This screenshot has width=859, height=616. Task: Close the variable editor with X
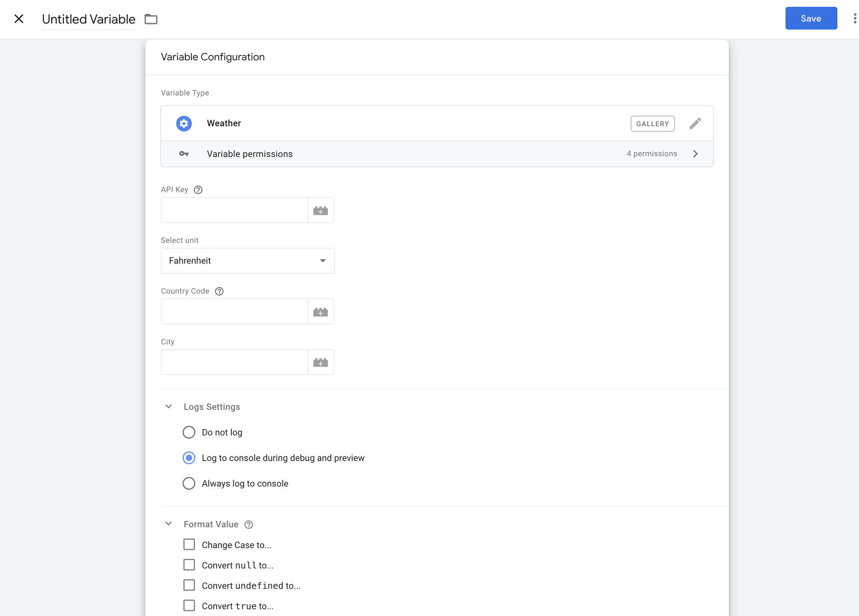coord(19,19)
